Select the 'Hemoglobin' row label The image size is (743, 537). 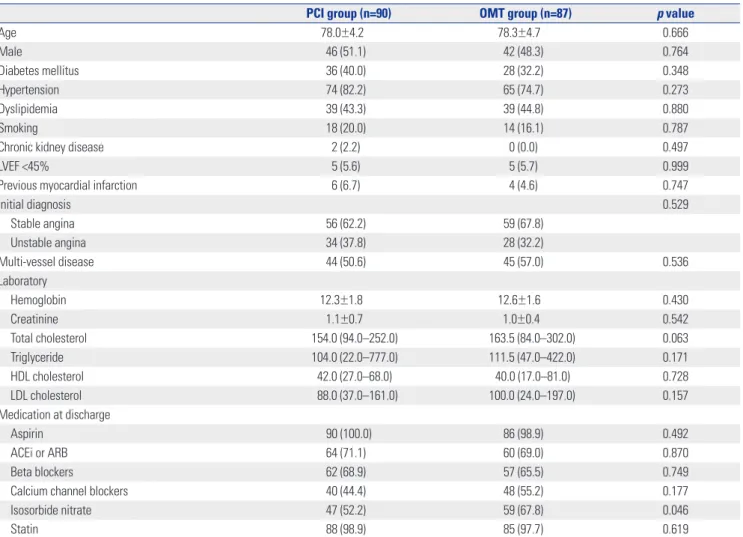[38, 300]
